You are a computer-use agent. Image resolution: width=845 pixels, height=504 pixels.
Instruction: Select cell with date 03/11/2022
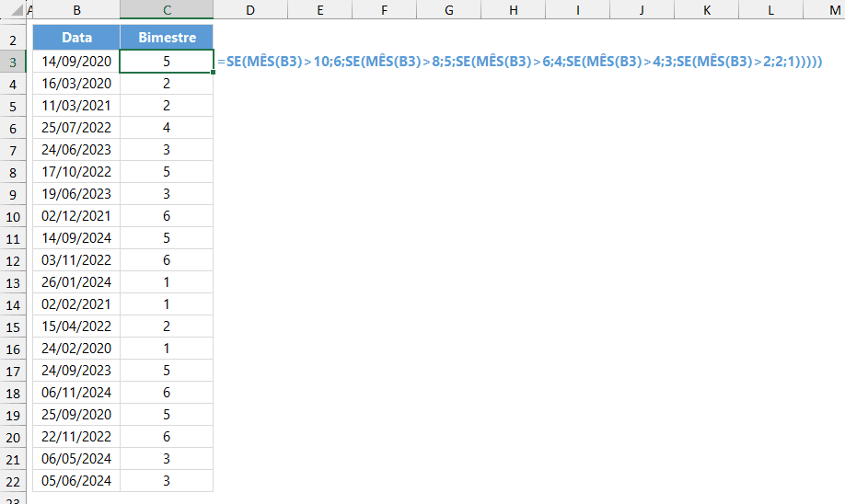(76, 260)
